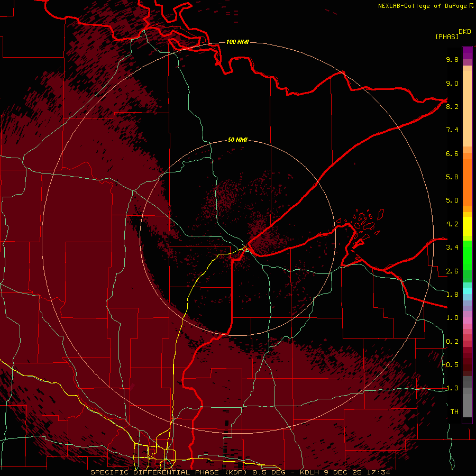Click the 3.4 value on the scale
Screen dimensions: 476x476
click(x=452, y=248)
